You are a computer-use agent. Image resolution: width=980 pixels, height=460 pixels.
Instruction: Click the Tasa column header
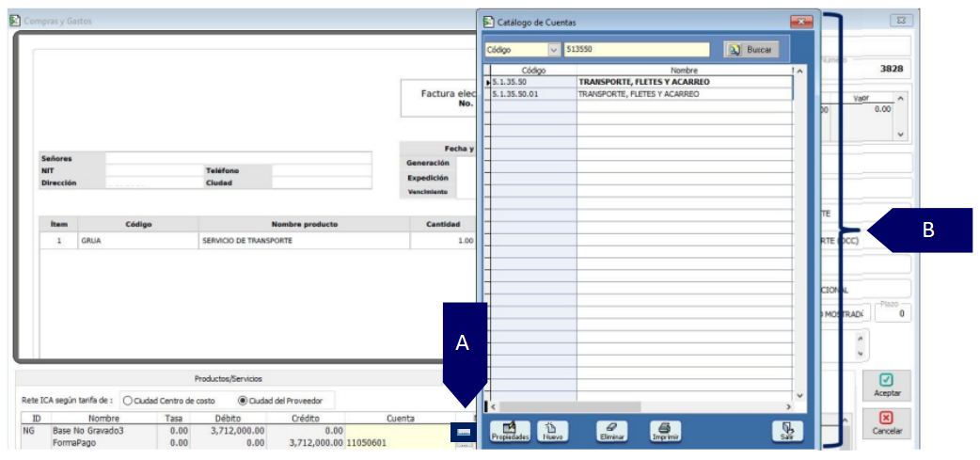click(173, 419)
